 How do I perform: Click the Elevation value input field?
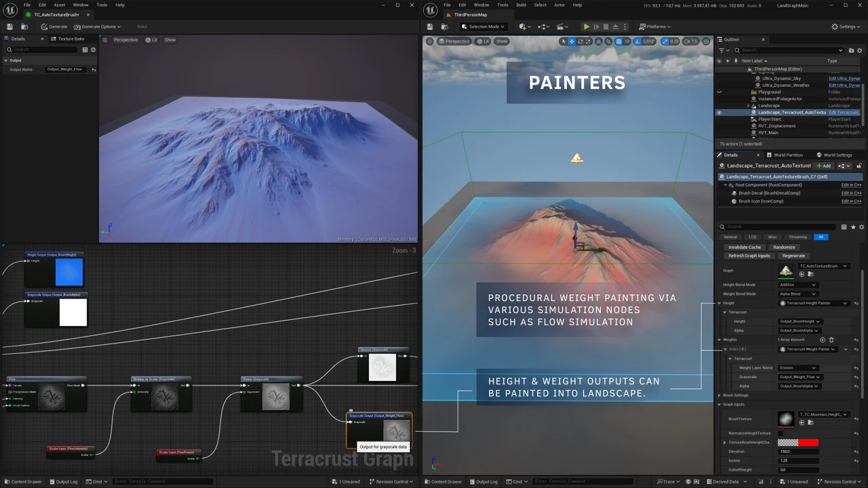[x=797, y=451]
